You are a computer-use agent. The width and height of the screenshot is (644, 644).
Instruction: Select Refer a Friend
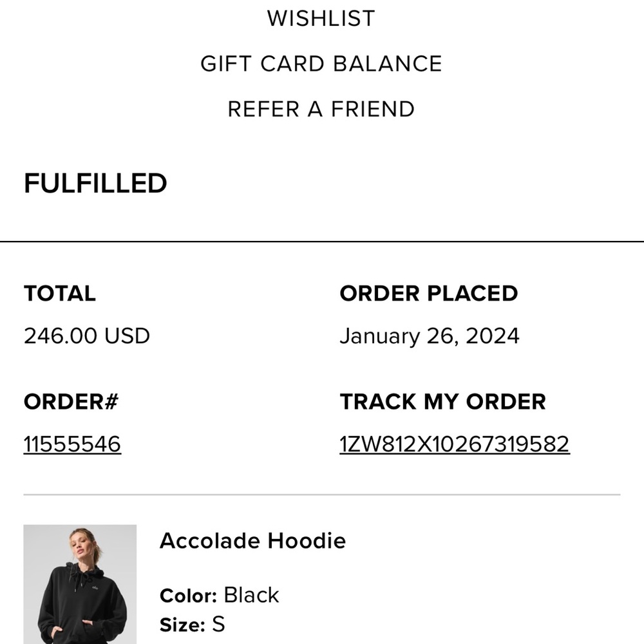(321, 109)
